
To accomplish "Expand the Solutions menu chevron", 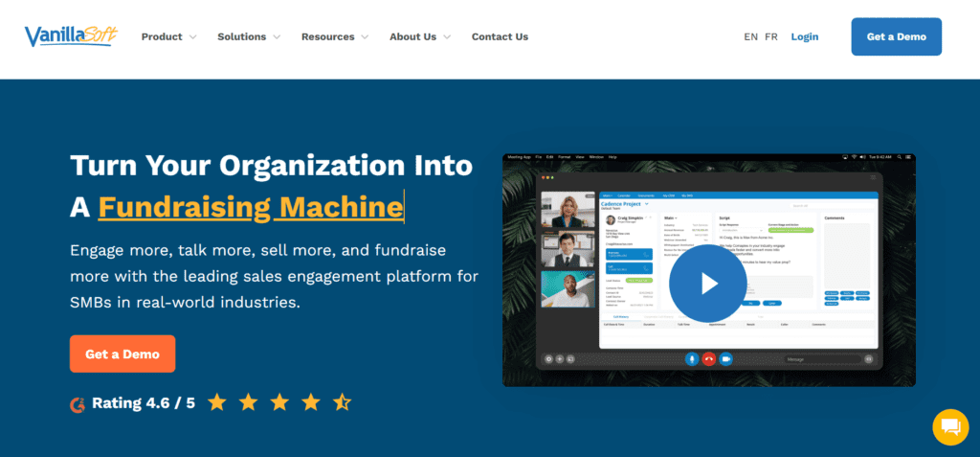I will [277, 37].
